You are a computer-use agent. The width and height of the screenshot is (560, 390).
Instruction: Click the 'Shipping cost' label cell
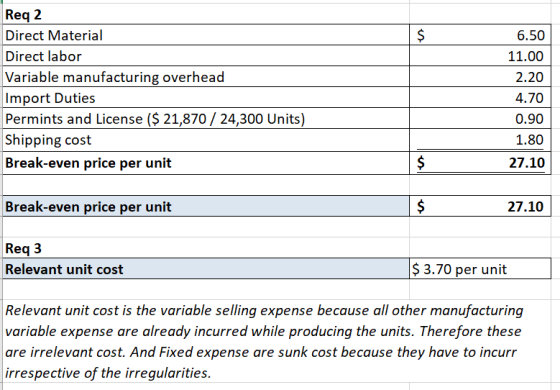point(206,140)
